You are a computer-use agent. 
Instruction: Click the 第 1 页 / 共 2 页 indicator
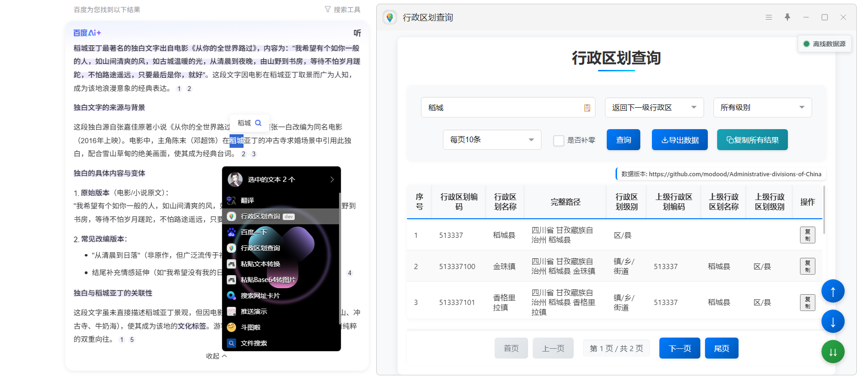617,348
